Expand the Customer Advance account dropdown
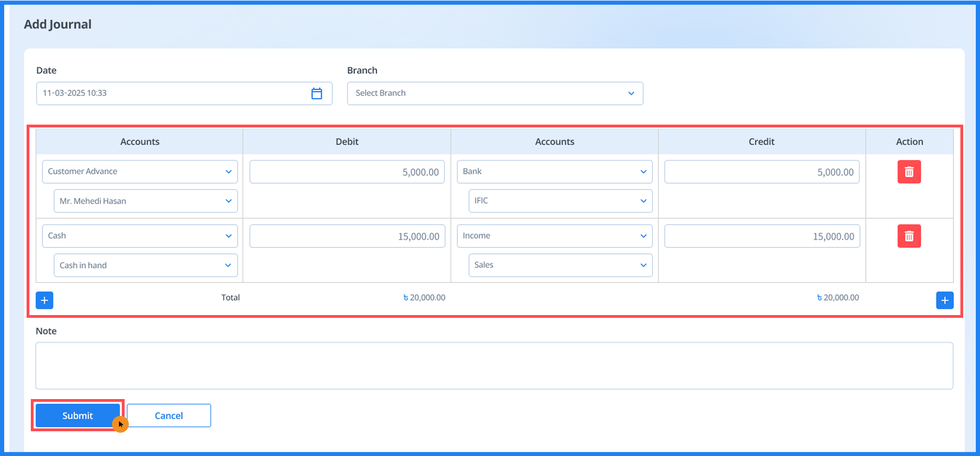Image resolution: width=980 pixels, height=456 pixels. [140, 172]
